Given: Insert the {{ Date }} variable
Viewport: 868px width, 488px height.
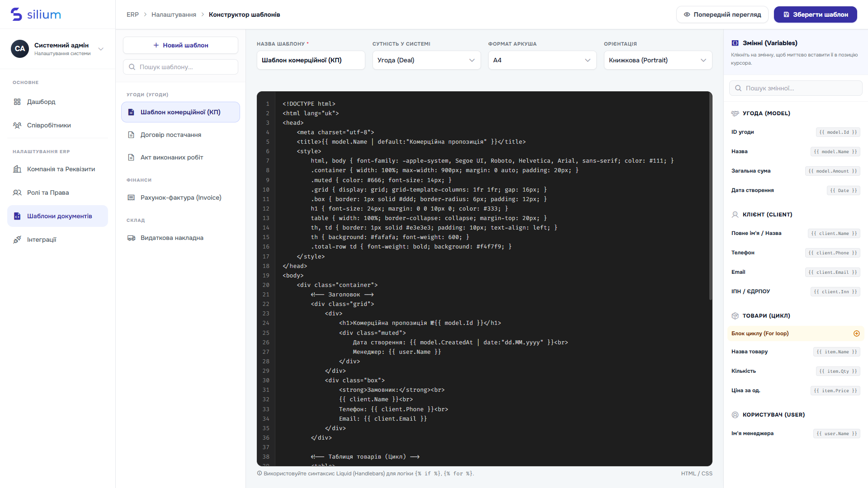Looking at the screenshot, I should pyautogui.click(x=843, y=191).
